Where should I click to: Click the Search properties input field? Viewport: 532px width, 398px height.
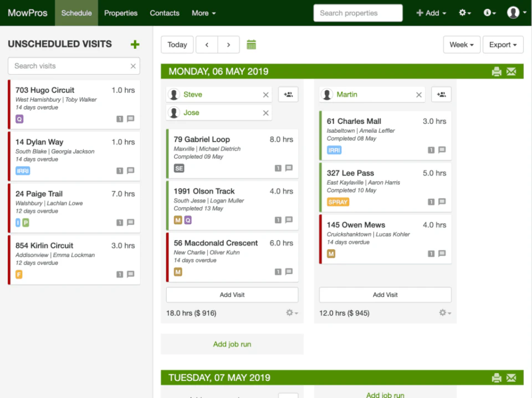pos(357,13)
